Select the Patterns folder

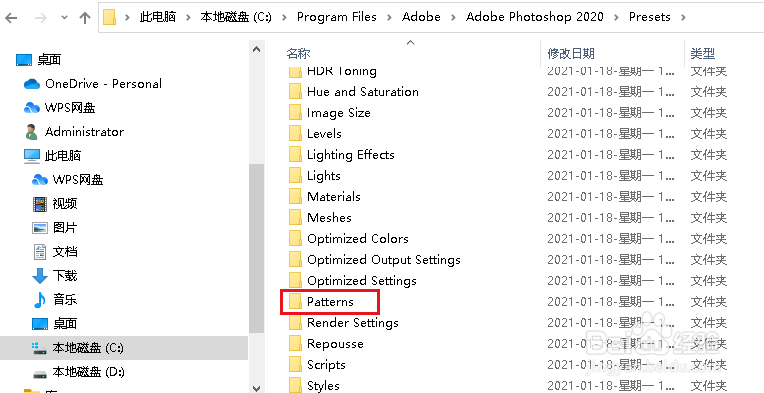point(330,302)
